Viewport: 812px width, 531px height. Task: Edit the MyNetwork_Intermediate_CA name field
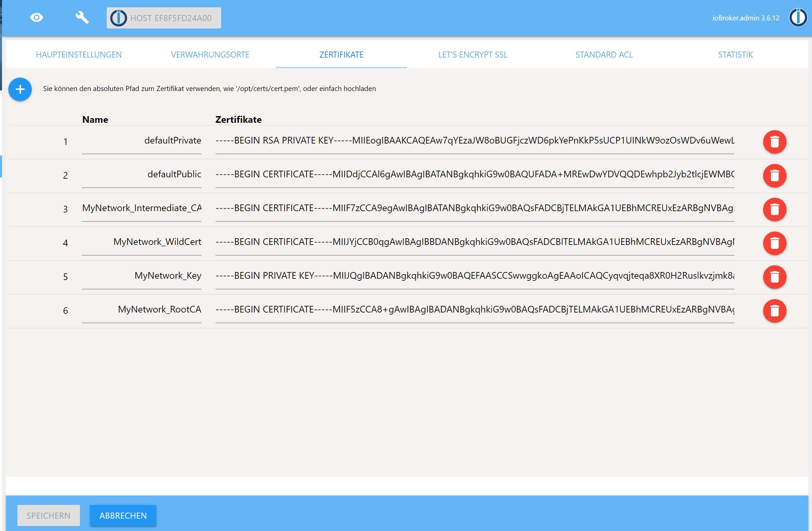[x=142, y=208]
